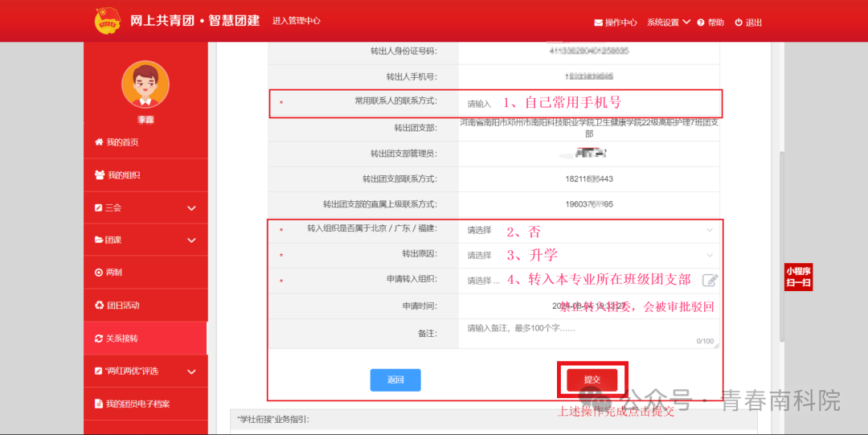Open 操作中心 envelope icon in header
This screenshot has width=868, height=435.
point(598,23)
